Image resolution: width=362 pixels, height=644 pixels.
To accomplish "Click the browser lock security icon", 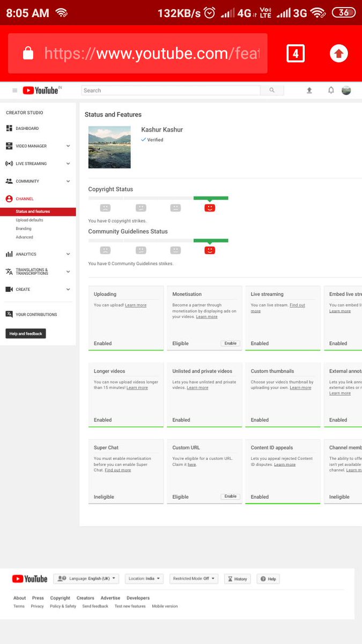I will pos(28,53).
